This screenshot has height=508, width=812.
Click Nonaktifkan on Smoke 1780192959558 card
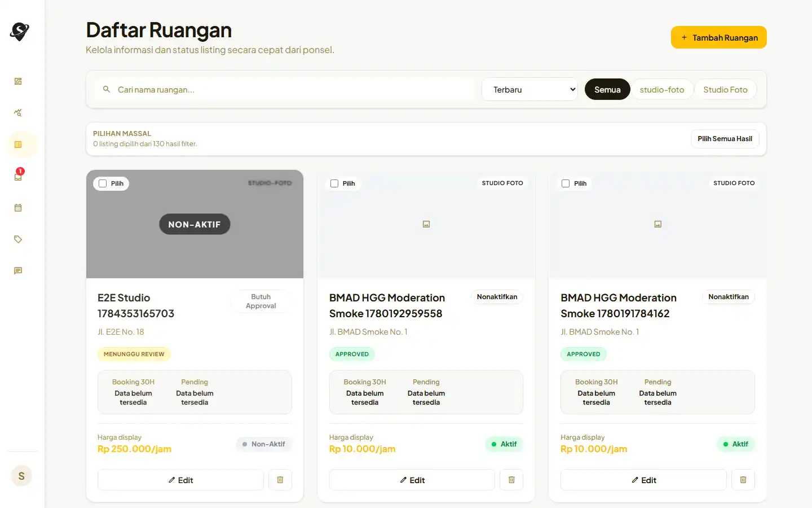[497, 297]
